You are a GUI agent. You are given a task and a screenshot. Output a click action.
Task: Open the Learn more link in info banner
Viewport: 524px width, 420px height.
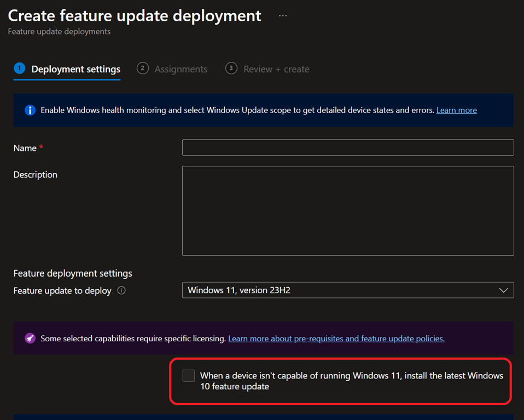click(x=456, y=110)
